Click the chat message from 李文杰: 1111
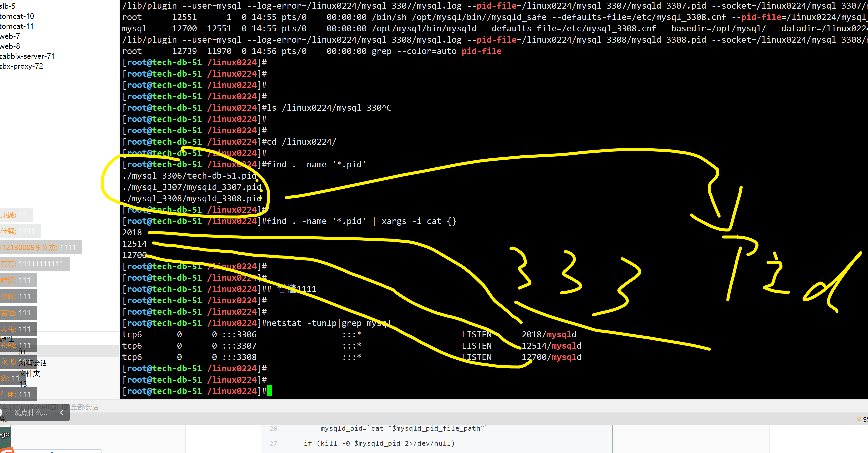Screen dimensions: 868x453 [40, 247]
